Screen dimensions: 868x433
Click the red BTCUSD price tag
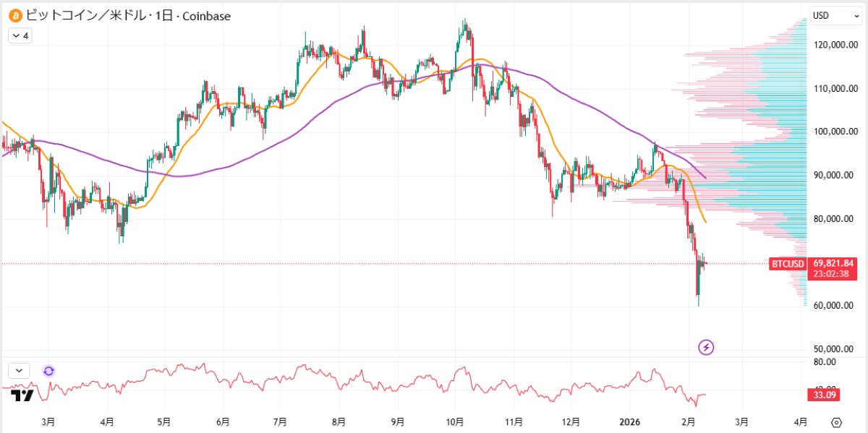pos(788,264)
